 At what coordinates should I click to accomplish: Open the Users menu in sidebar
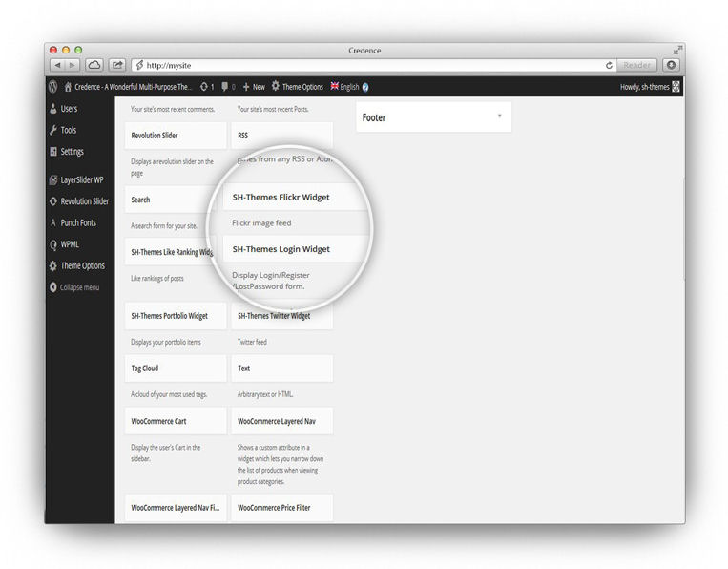click(69, 109)
